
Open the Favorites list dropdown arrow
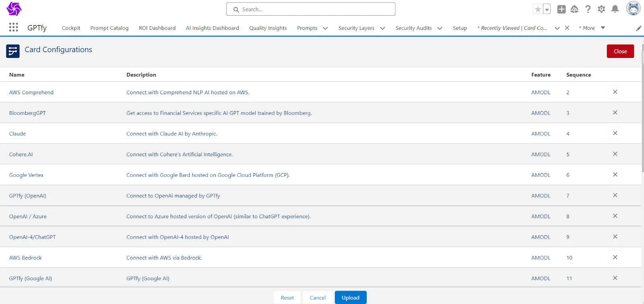[x=547, y=9]
